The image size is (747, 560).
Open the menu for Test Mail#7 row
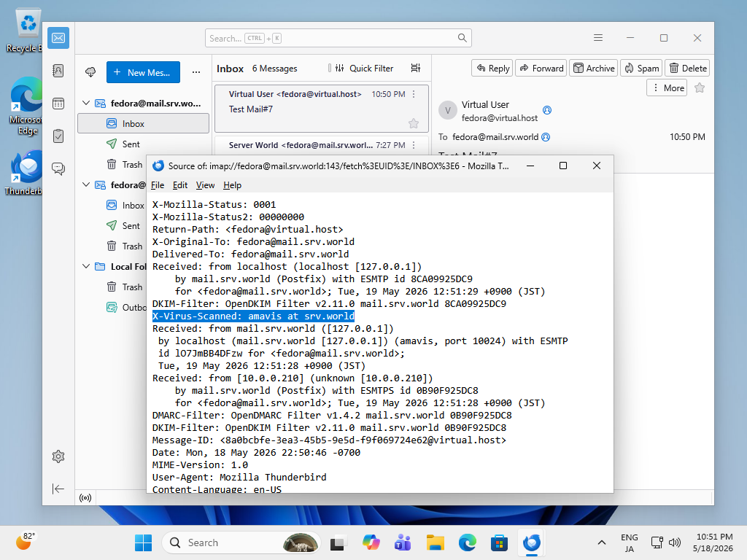[x=414, y=94]
